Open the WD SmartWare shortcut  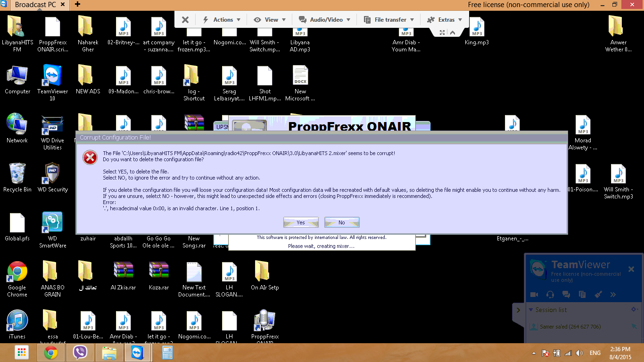click(52, 230)
